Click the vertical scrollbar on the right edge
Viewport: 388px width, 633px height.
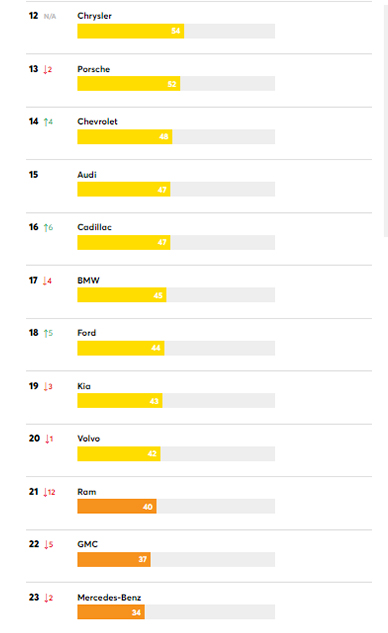386,121
